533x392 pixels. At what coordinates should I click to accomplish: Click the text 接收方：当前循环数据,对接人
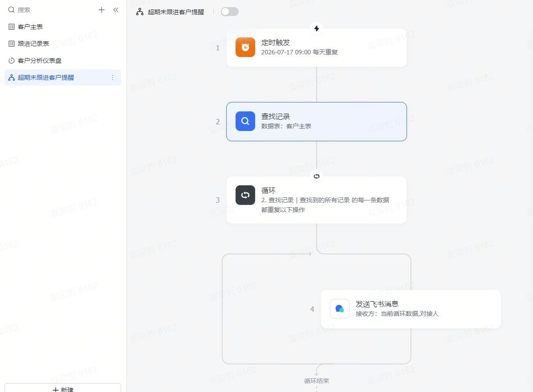coord(397,314)
